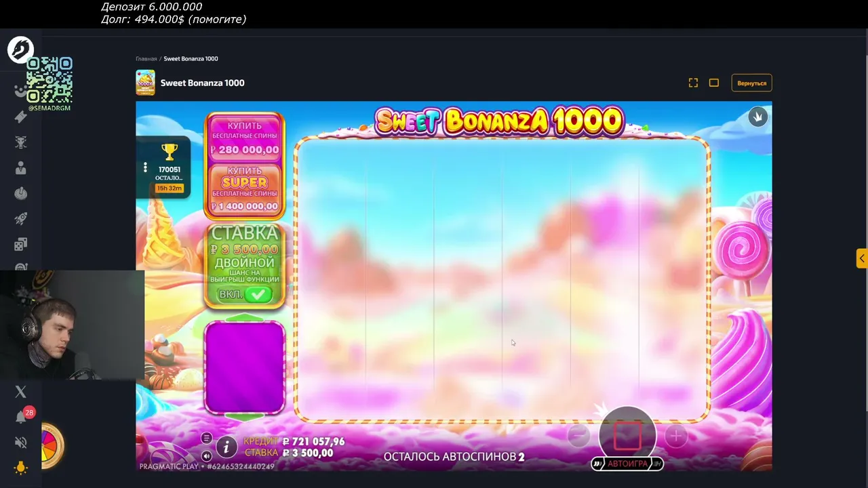Screen dimensions: 868x488
Task: Click the 15h 32m tournament timer
Action: click(170, 188)
